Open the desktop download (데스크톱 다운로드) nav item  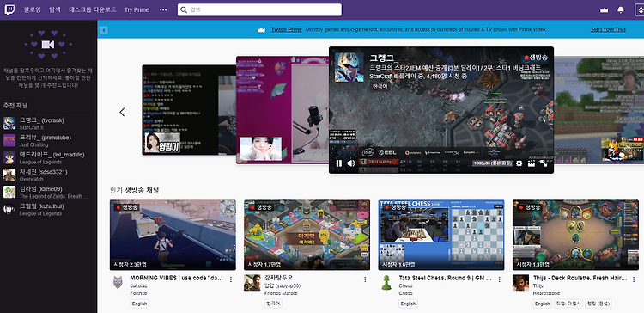pos(93,9)
